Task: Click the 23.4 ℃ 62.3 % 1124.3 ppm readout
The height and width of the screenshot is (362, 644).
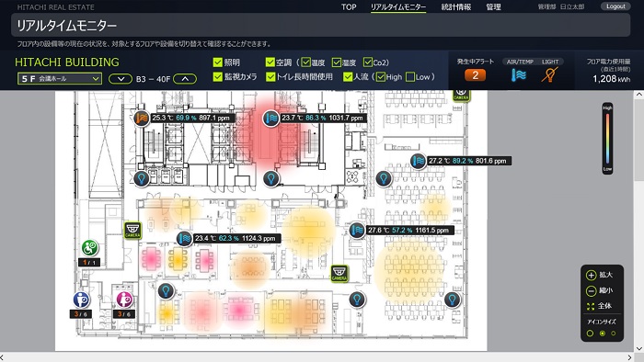Action: (x=236, y=238)
